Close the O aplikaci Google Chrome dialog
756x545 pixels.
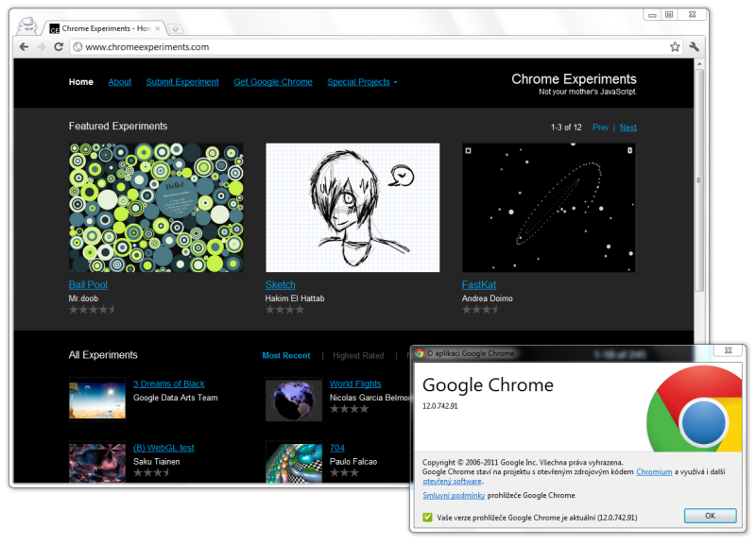pos(728,350)
